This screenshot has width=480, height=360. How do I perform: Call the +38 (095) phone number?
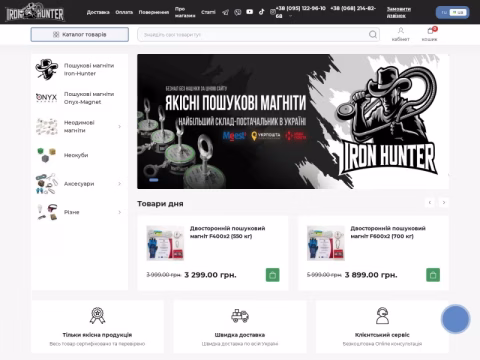click(301, 8)
